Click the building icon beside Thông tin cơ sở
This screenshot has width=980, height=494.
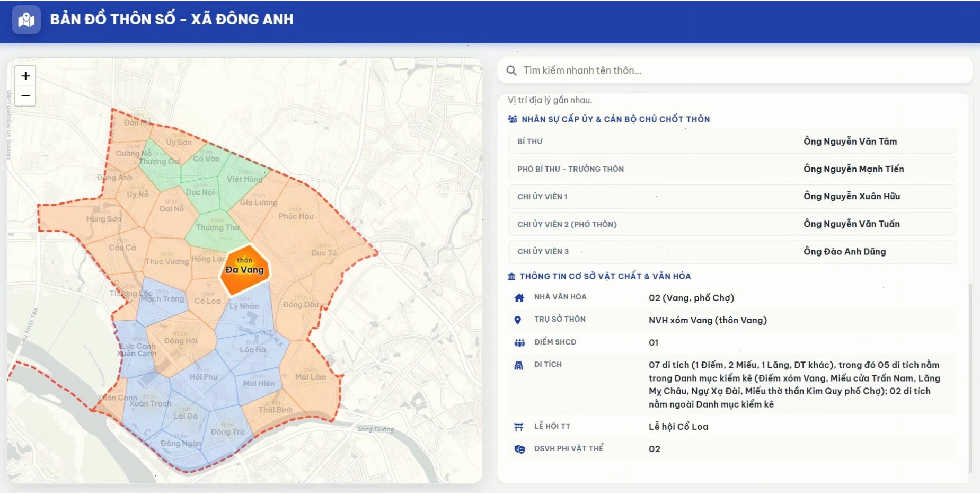(511, 276)
